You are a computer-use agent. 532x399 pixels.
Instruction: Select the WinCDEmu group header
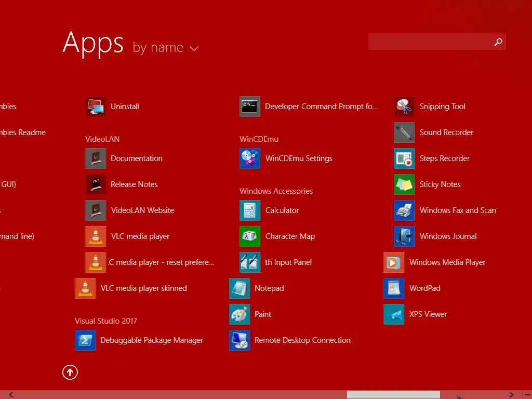click(259, 139)
